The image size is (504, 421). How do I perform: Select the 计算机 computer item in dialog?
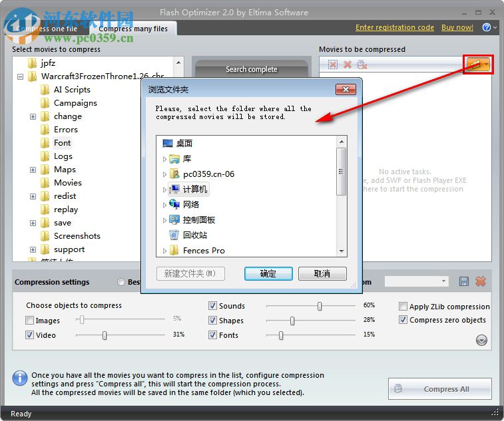(x=188, y=189)
